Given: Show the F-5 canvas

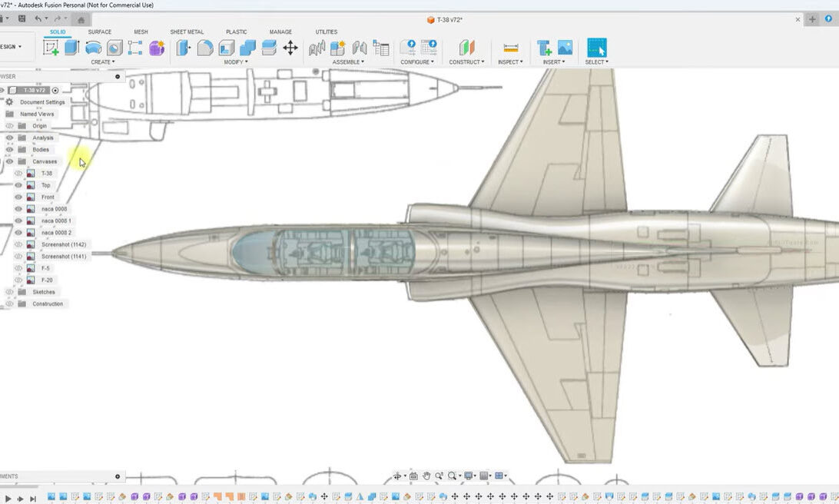Looking at the screenshot, I should 18,268.
